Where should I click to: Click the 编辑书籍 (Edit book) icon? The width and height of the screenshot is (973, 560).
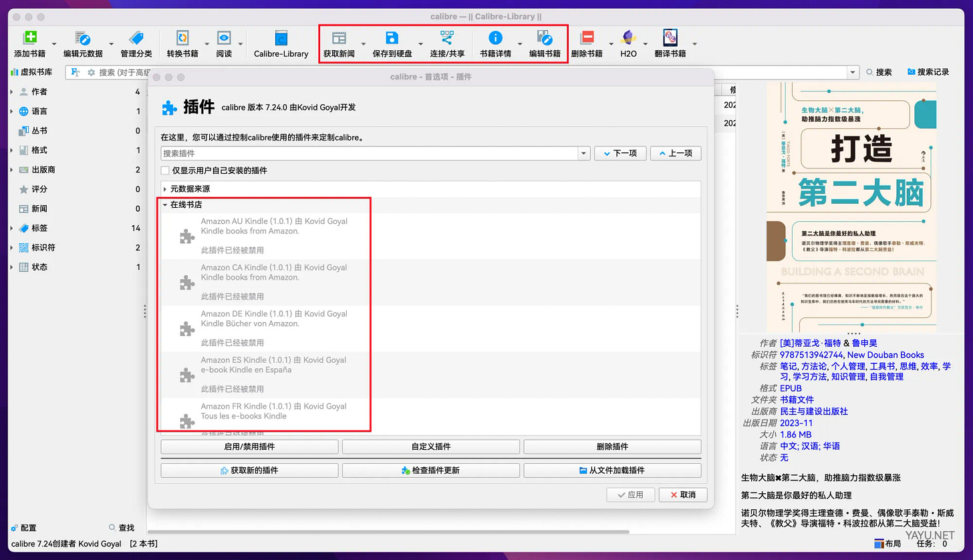coord(545,38)
